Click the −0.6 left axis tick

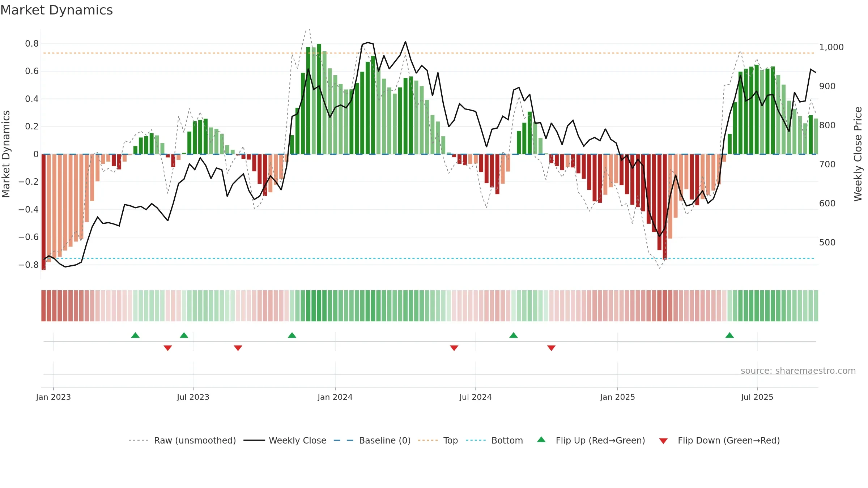(x=29, y=237)
